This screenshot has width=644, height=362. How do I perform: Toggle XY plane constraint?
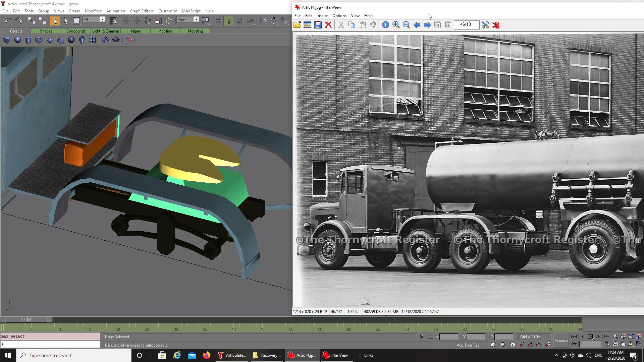tap(250, 21)
